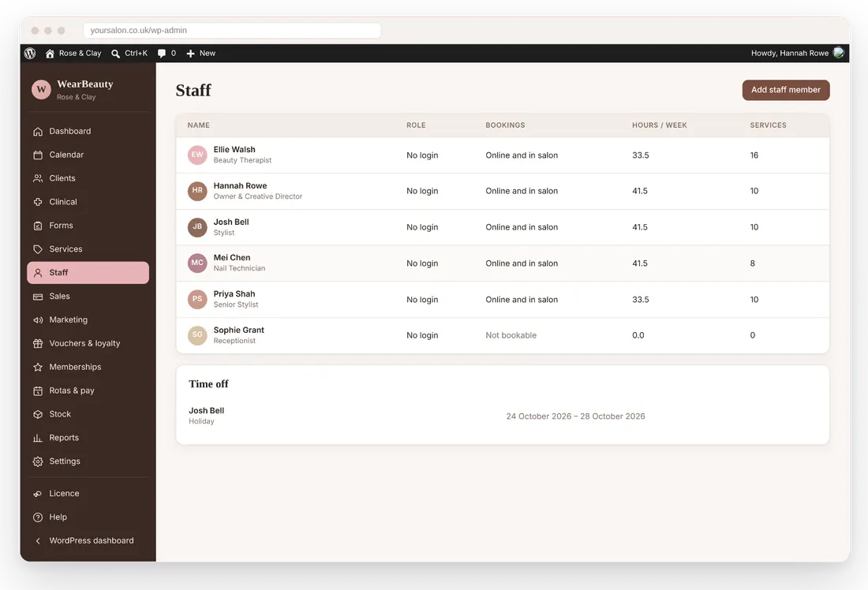
Task: Click the Services tag icon
Action: (x=38, y=249)
